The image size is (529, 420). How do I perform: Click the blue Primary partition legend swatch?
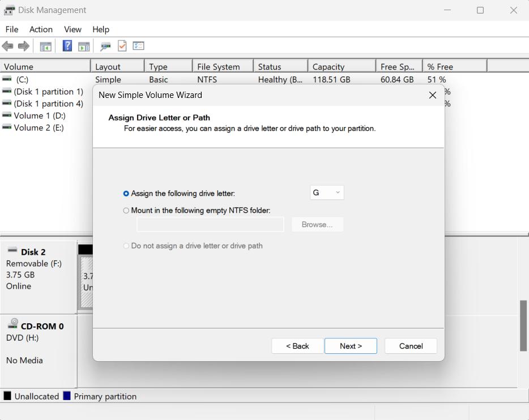[67, 396]
